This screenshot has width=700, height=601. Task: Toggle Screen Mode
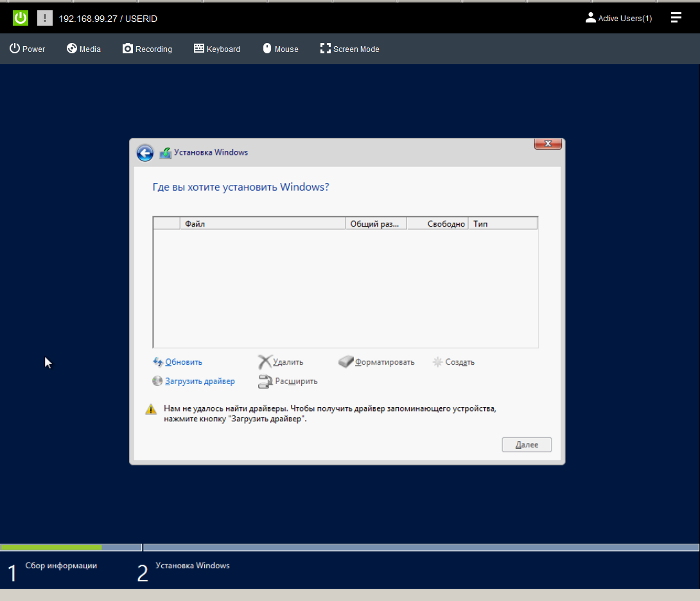[349, 49]
